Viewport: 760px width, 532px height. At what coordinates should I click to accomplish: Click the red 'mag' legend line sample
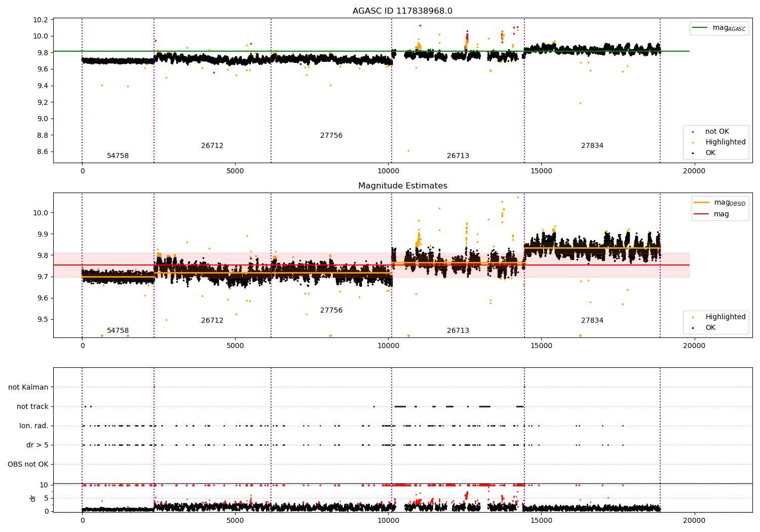pos(702,214)
